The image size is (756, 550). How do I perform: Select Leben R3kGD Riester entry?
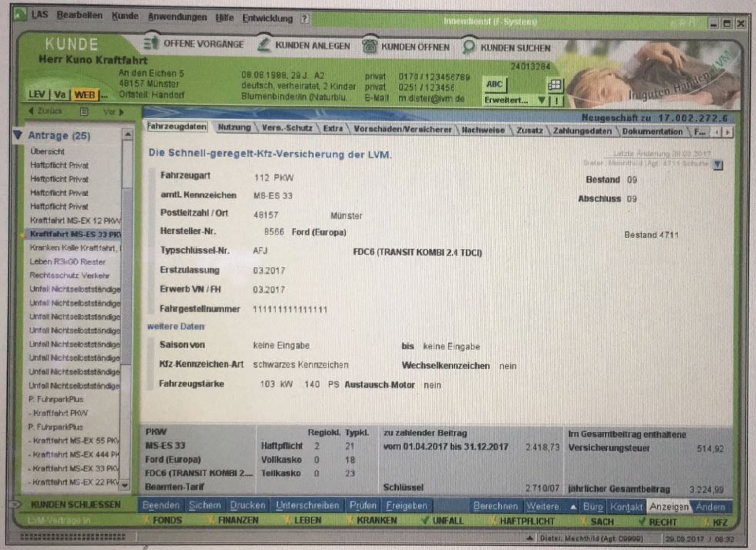(67, 262)
